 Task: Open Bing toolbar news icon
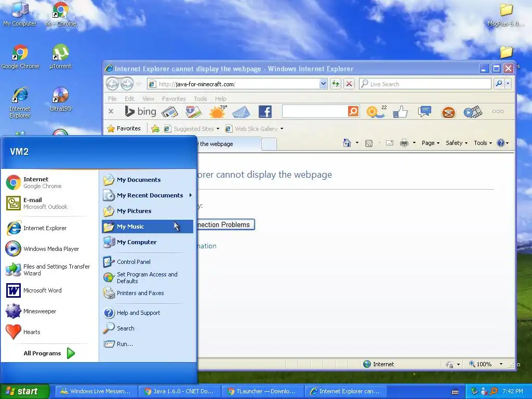[x=170, y=112]
